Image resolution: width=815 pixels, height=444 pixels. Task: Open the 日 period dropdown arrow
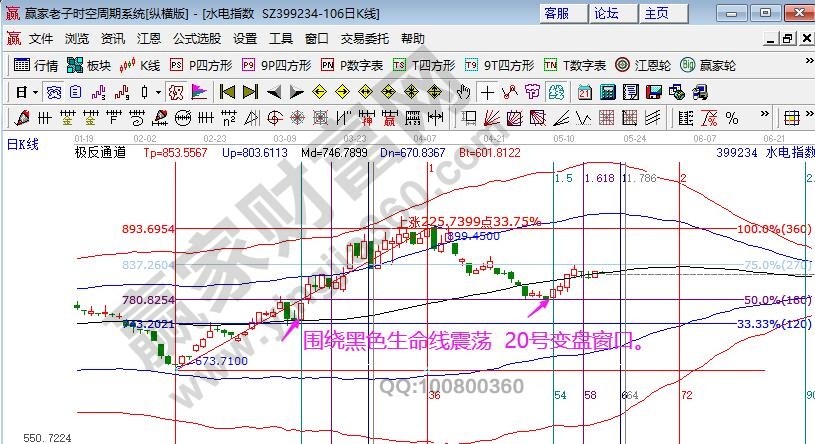tap(36, 92)
